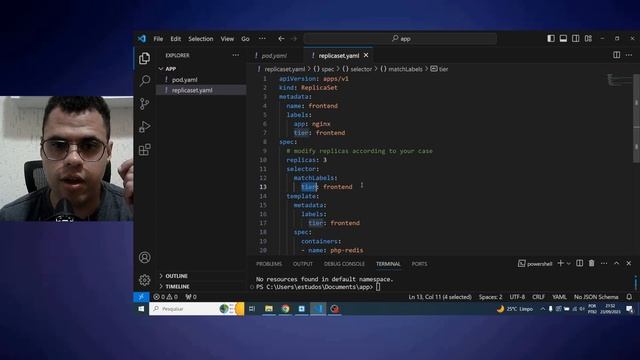
Task: Split the terminal
Action: coord(580,263)
